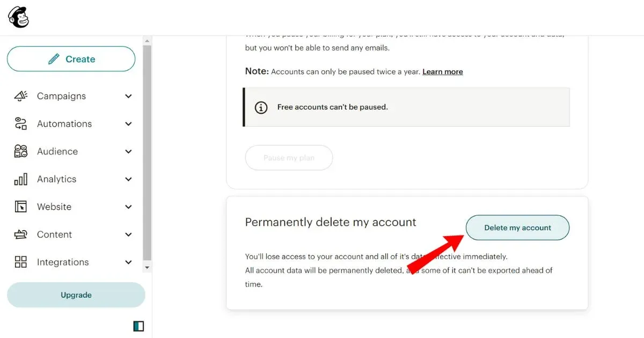Click the Campaigns megaphone icon

pos(20,95)
